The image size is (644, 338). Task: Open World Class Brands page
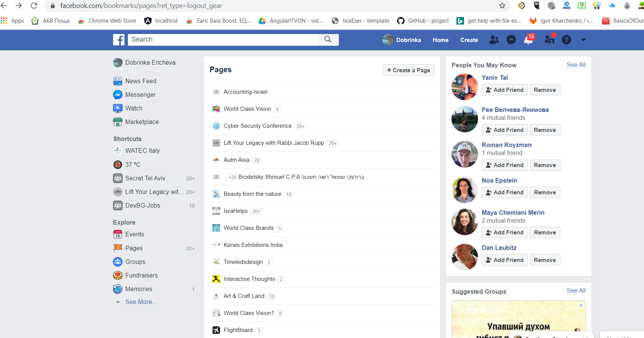[x=248, y=228]
